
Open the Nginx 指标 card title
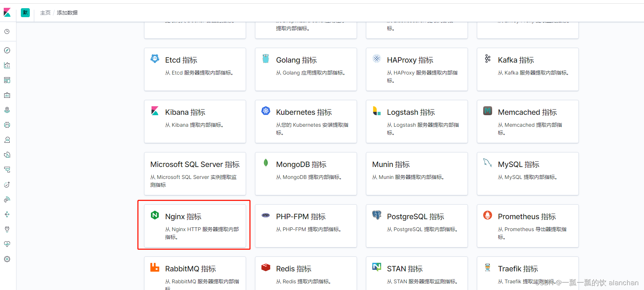pyautogui.click(x=183, y=217)
